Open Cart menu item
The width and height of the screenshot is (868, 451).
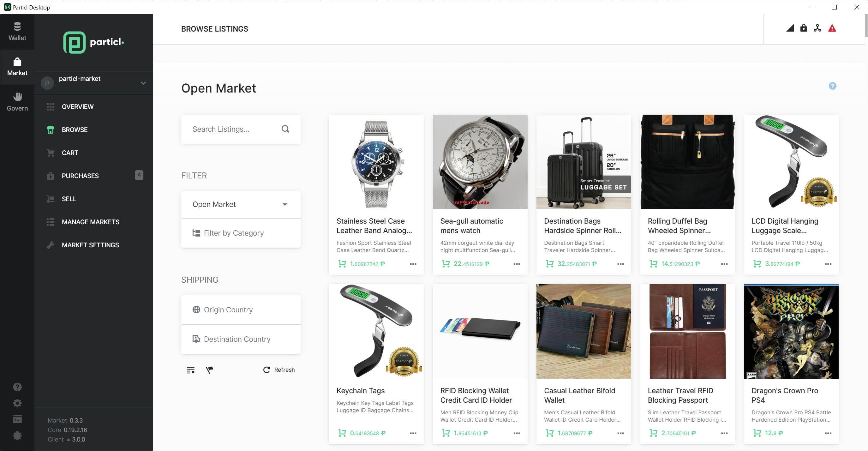point(94,153)
